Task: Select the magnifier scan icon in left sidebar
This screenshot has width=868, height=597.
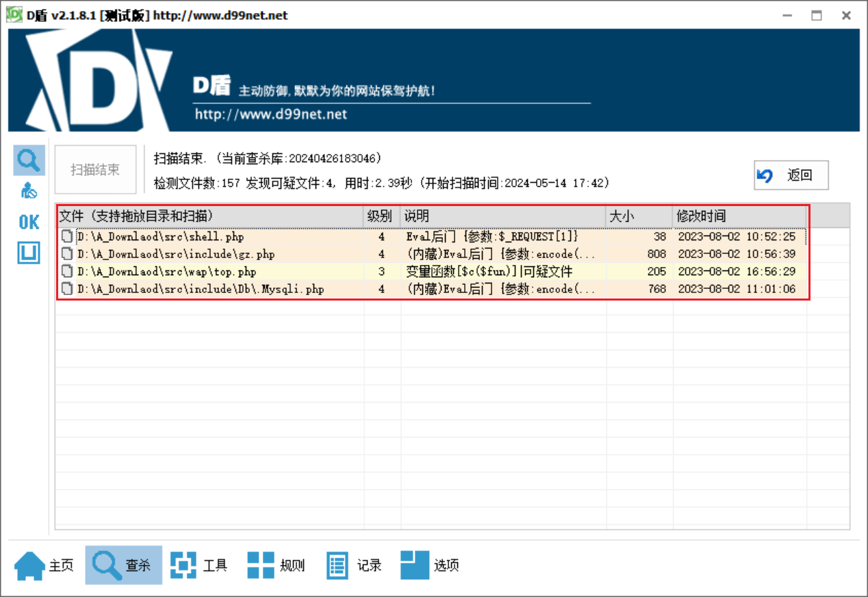Action: [x=29, y=160]
